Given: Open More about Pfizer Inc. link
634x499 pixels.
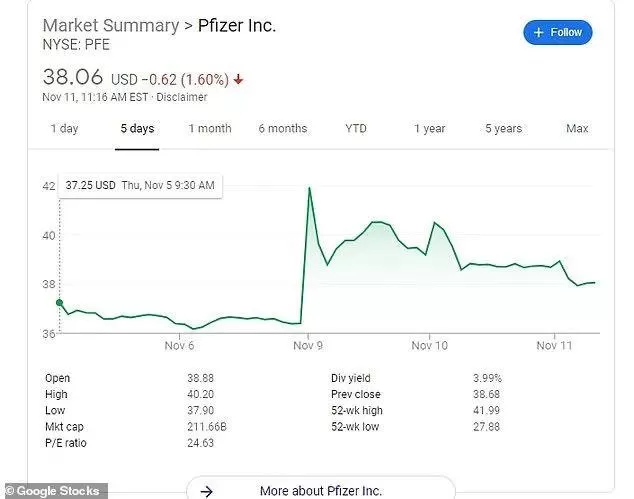Looking at the screenshot, I should tap(321, 491).
